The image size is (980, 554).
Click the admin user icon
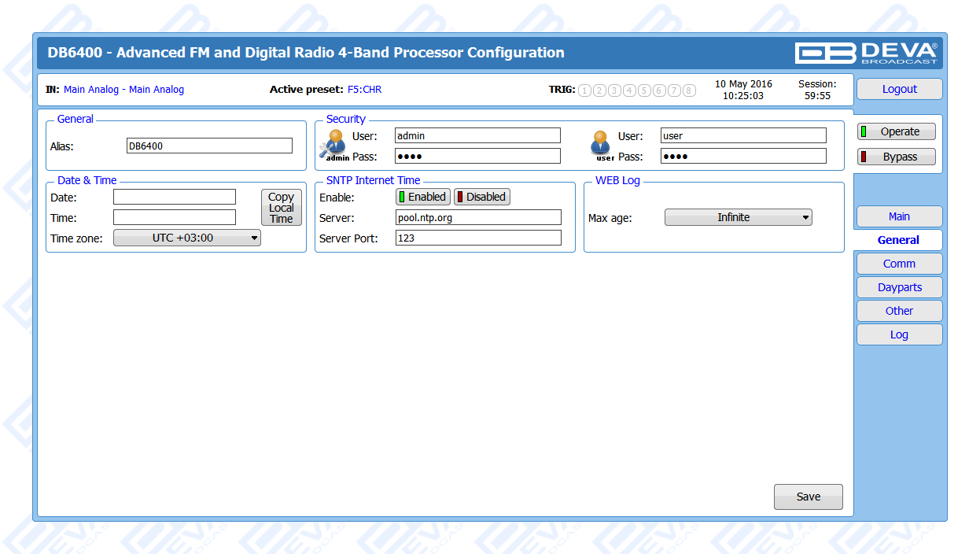click(x=337, y=145)
